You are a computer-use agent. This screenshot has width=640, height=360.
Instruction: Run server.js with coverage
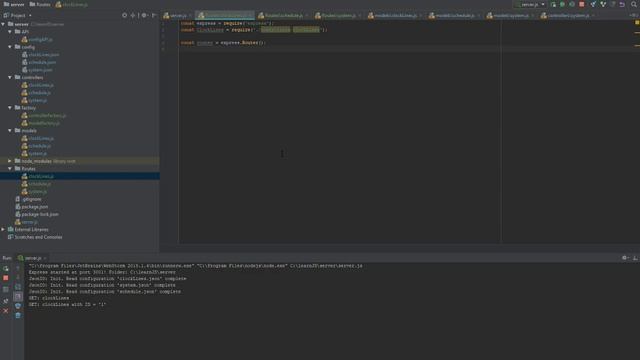click(x=572, y=4)
